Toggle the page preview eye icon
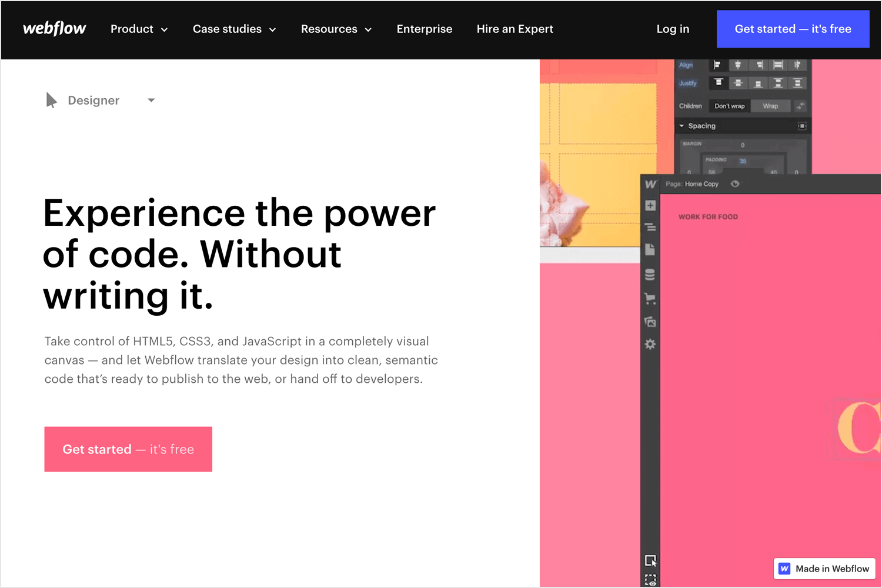Viewport: 882px width, 588px height. [735, 184]
